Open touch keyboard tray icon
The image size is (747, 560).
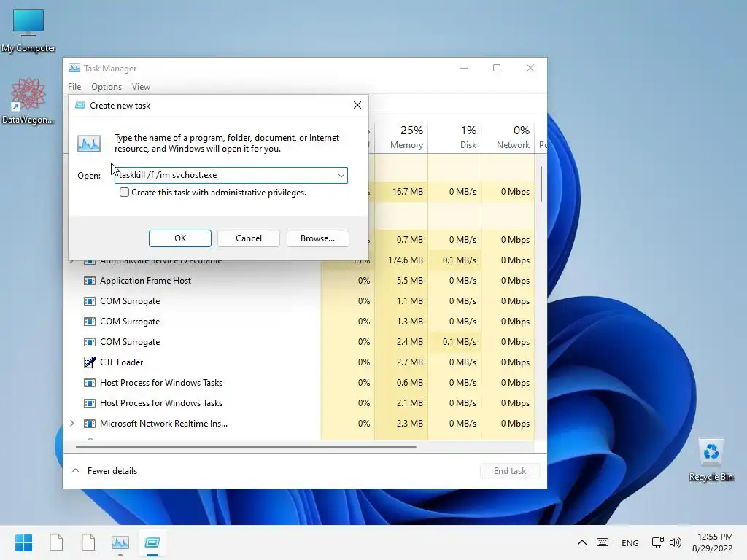pyautogui.click(x=603, y=542)
